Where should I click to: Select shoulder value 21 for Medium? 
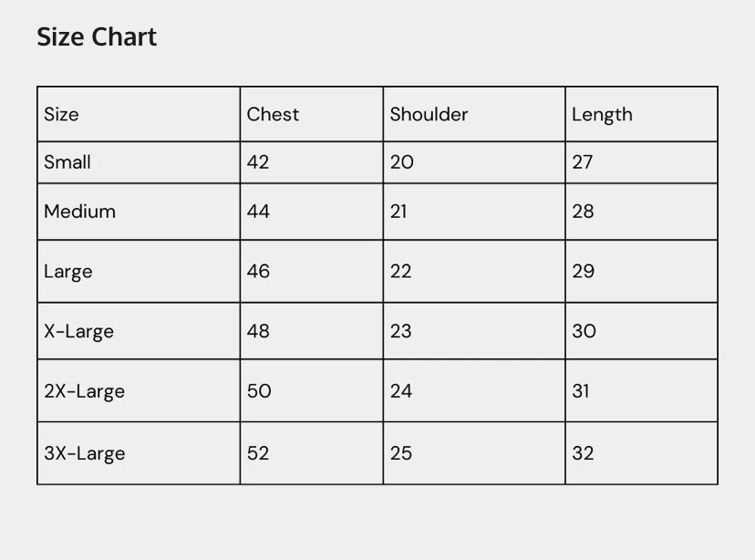pos(398,212)
